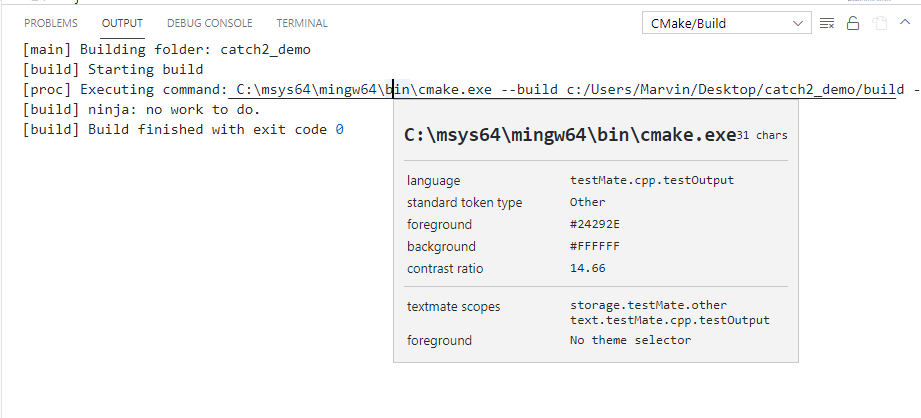Click the 'standard token type' label
The width and height of the screenshot is (921, 418).
click(465, 203)
